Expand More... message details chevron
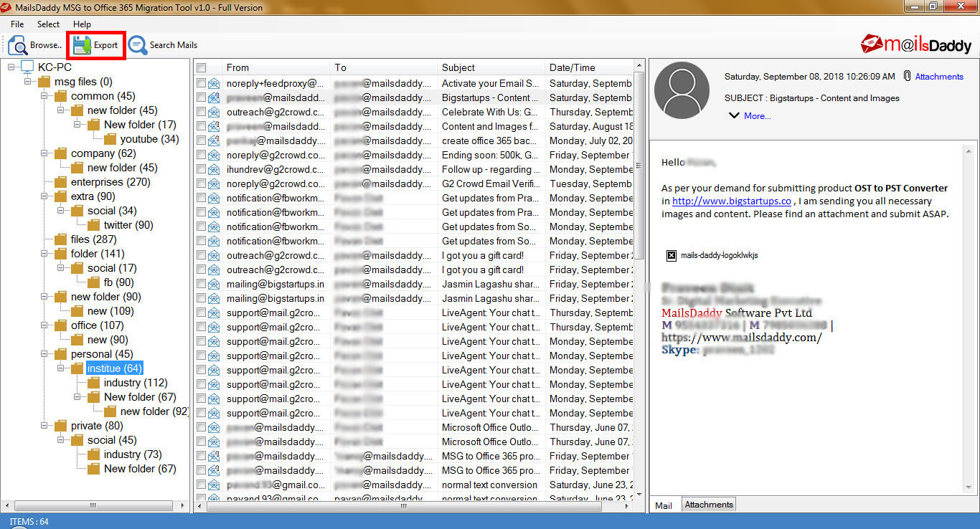 point(734,115)
